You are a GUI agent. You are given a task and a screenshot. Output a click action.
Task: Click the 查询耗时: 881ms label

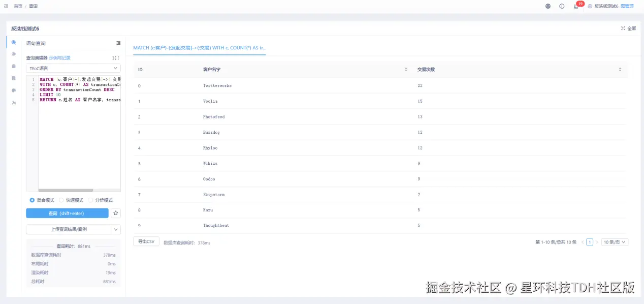click(x=73, y=246)
